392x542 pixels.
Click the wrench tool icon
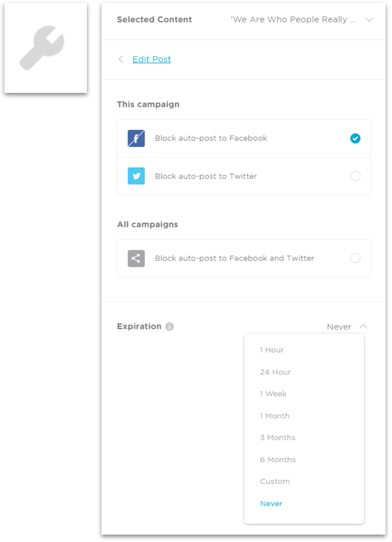click(x=43, y=48)
